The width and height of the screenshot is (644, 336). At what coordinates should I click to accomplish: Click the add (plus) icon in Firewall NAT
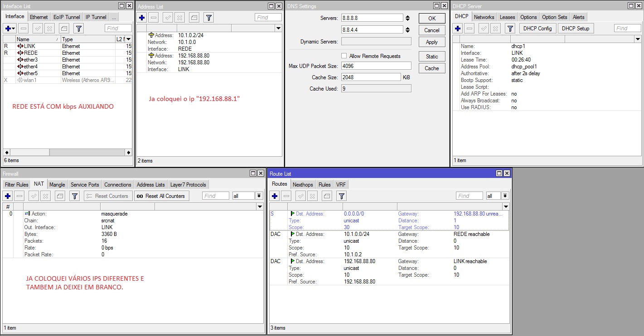[7, 196]
